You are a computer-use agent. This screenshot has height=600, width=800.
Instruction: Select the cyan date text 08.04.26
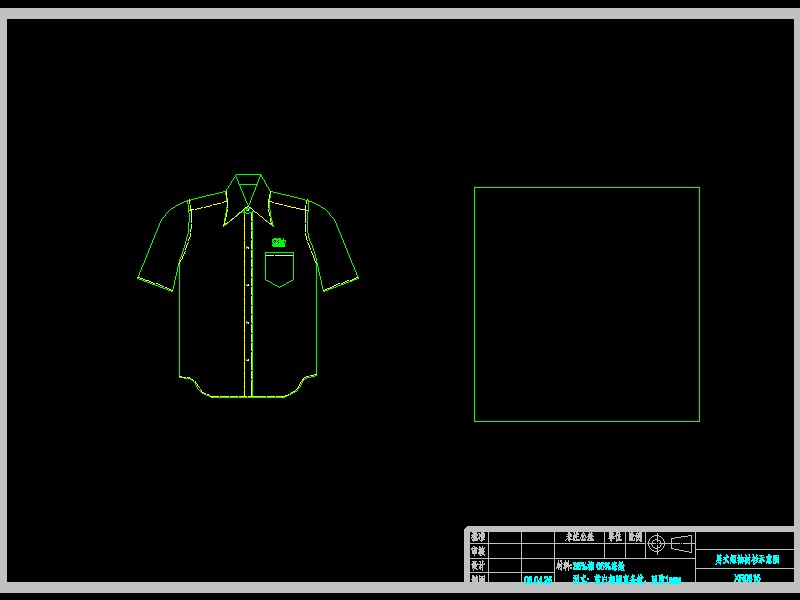click(538, 580)
